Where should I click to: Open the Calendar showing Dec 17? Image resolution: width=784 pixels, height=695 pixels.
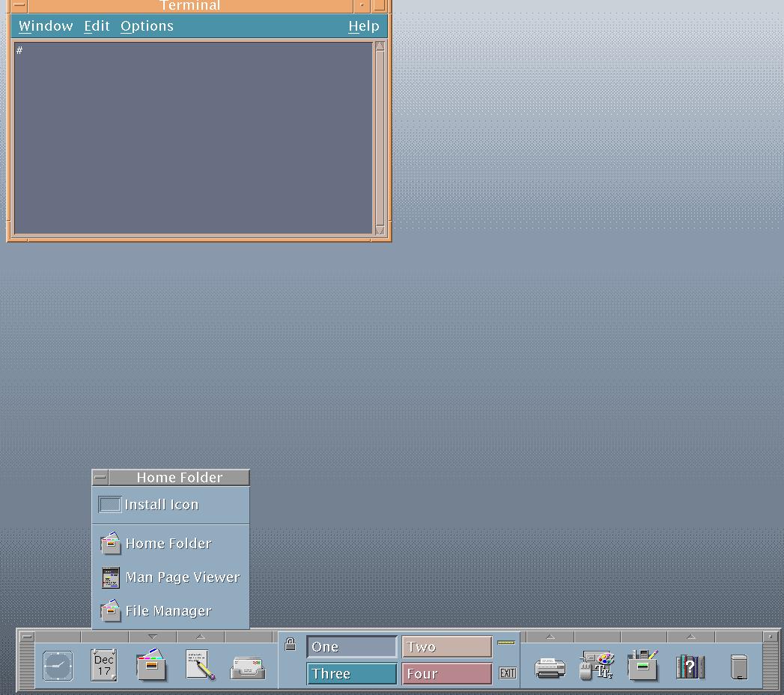pyautogui.click(x=104, y=665)
